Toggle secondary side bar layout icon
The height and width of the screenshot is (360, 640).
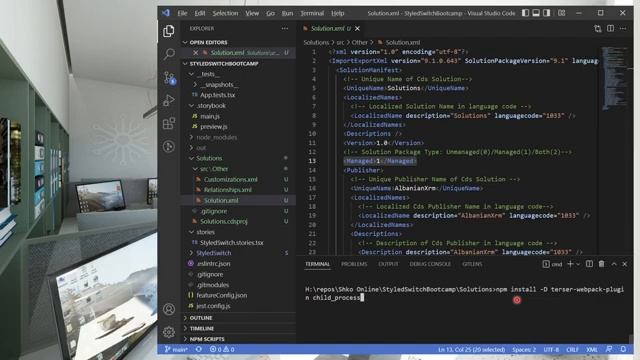tap(547, 13)
